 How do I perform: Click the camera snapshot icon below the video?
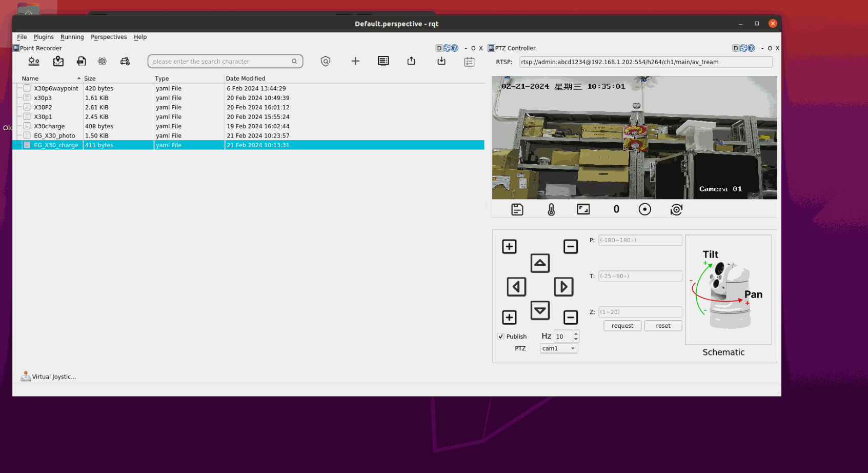(x=676, y=209)
